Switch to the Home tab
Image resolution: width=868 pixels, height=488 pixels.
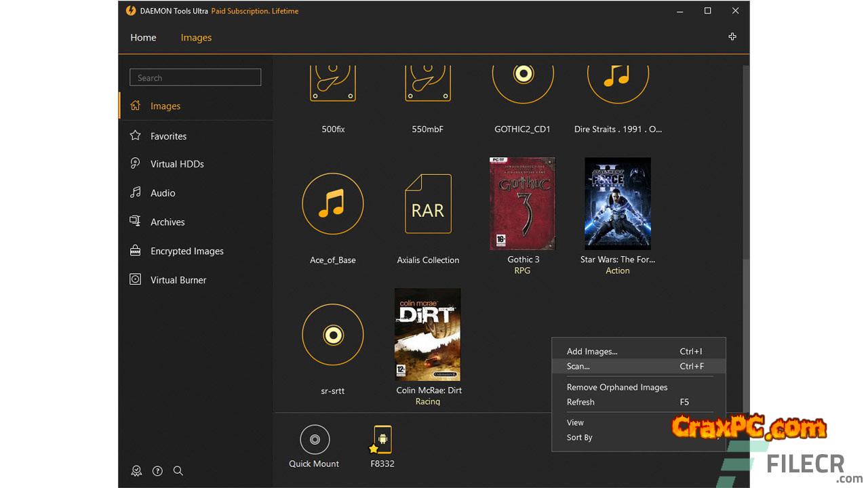[143, 38]
